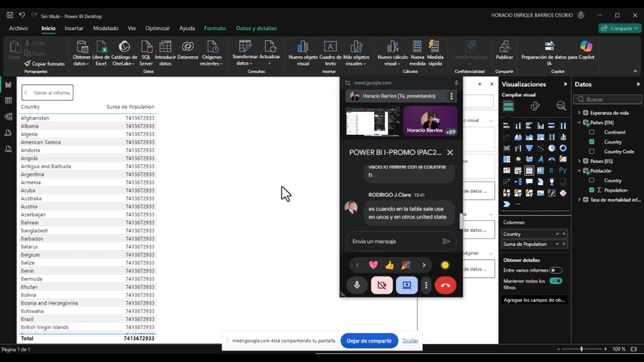Screen dimensions: 644x362
Task: Close the POWER BI I-PROMO chat panel
Action: point(450,152)
